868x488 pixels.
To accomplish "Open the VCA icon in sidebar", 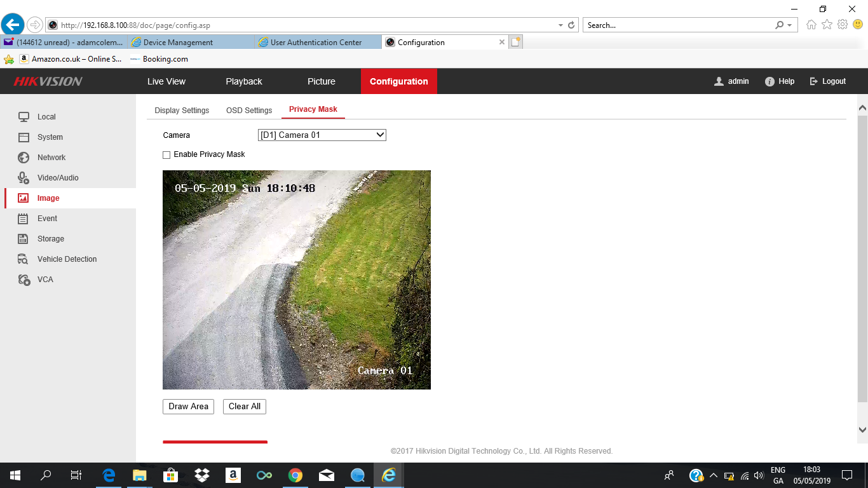I will point(24,280).
